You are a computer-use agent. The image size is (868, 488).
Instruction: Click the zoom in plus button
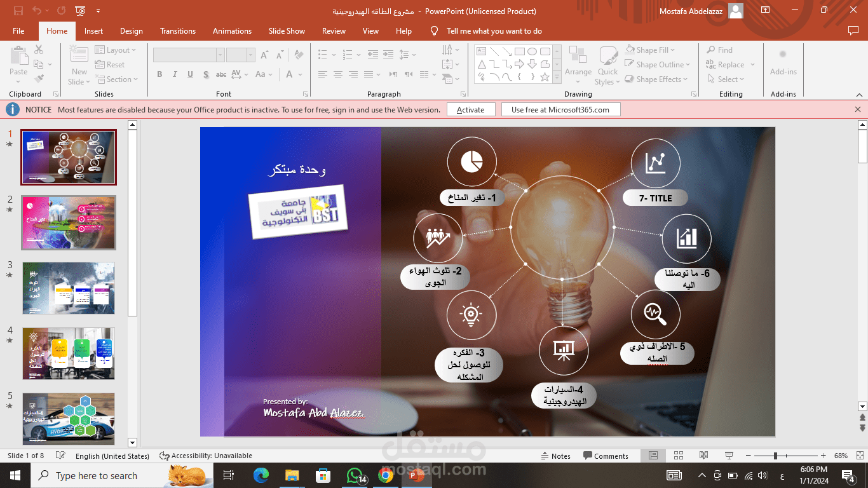click(824, 456)
